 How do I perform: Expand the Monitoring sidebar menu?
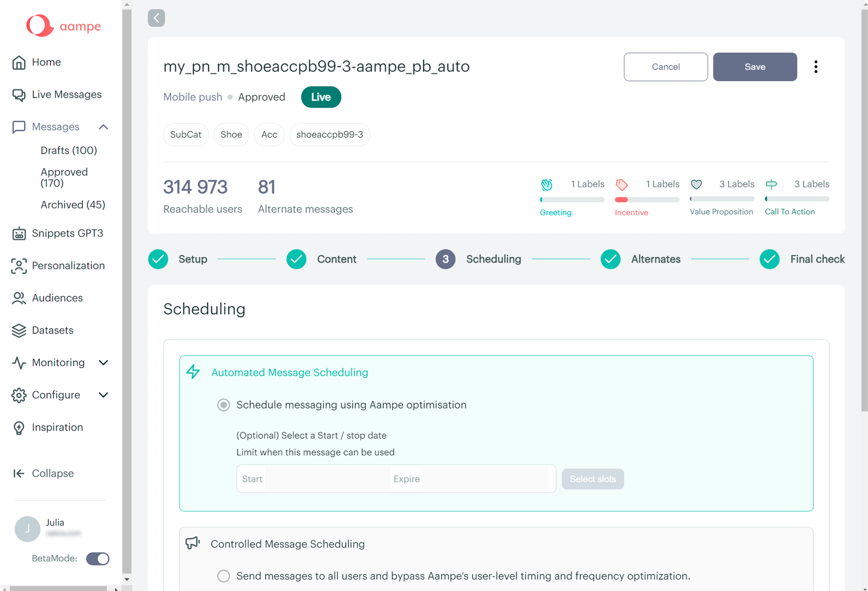(103, 362)
